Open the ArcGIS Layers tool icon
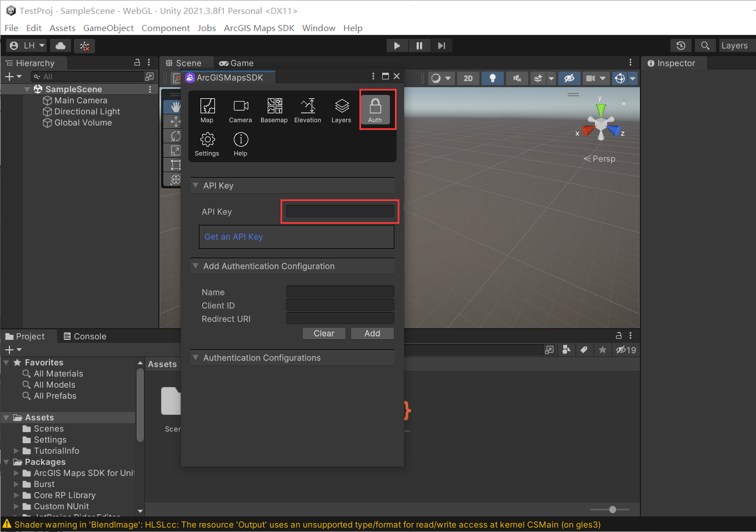This screenshot has width=756, height=532. [x=342, y=111]
